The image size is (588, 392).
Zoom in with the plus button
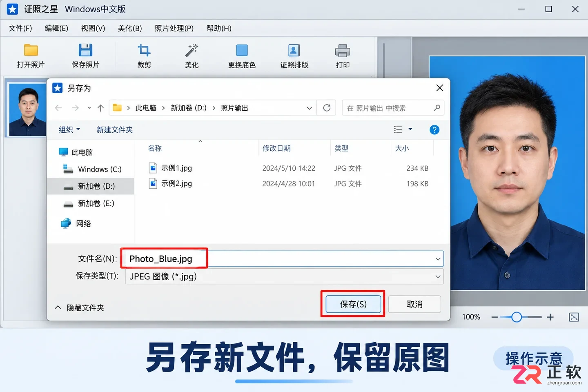[x=550, y=317]
